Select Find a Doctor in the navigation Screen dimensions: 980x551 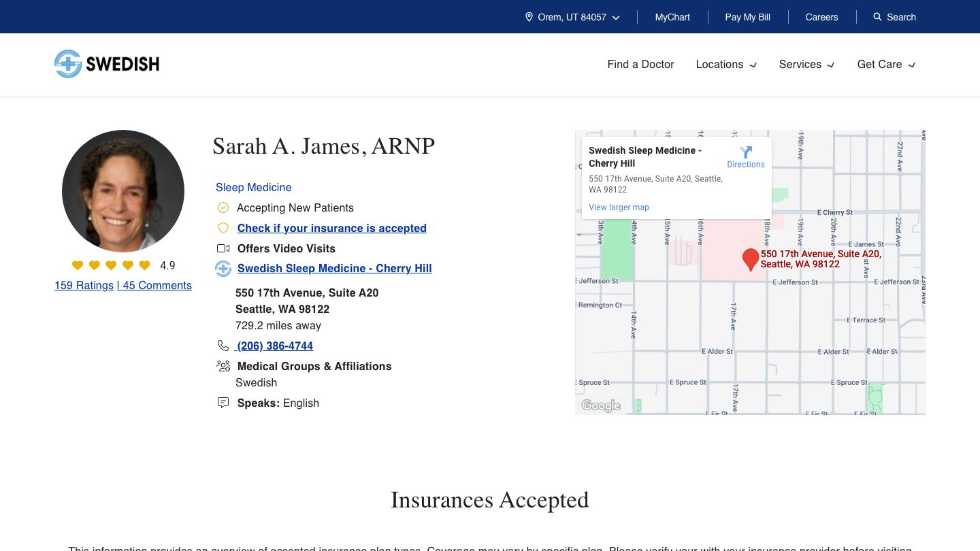640,65
